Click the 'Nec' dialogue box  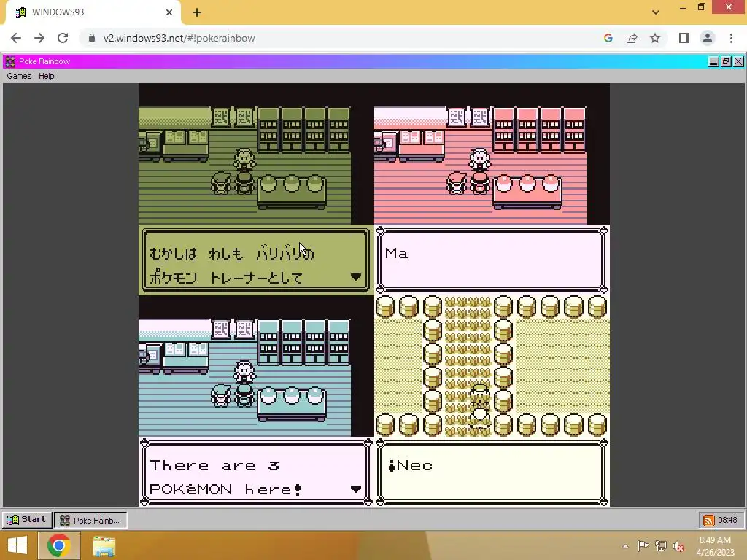(x=492, y=472)
